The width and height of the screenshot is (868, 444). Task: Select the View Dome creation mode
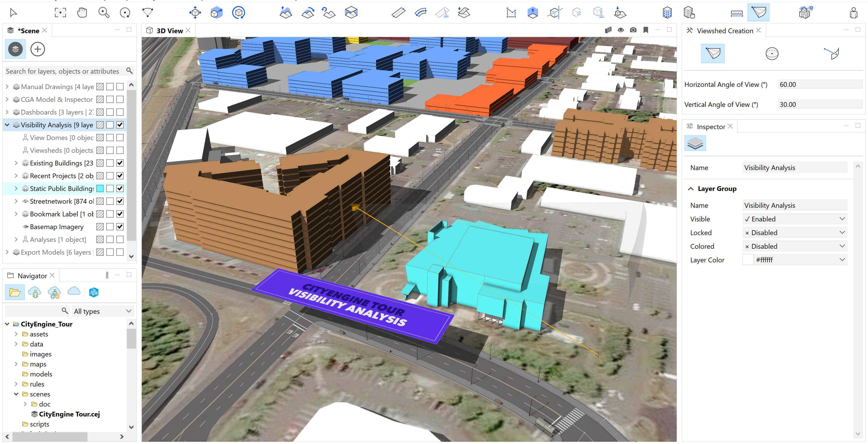click(x=772, y=53)
